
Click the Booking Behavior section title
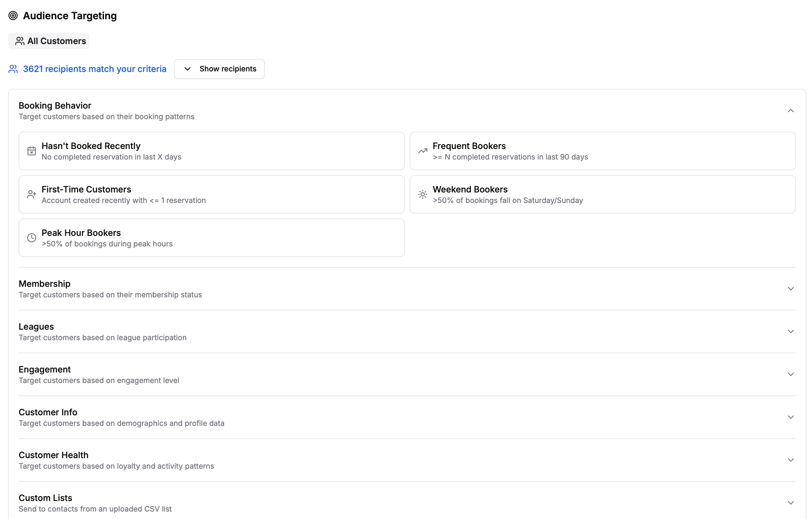pyautogui.click(x=55, y=106)
